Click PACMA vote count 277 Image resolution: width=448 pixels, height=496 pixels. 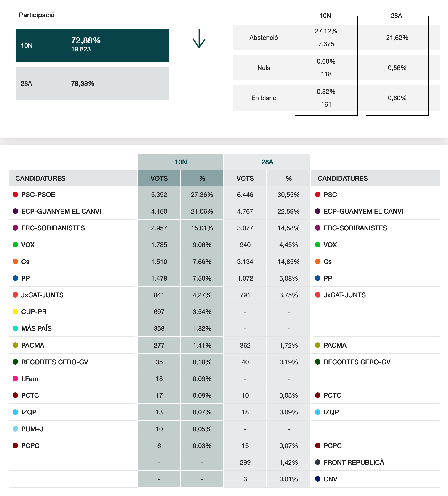click(159, 345)
